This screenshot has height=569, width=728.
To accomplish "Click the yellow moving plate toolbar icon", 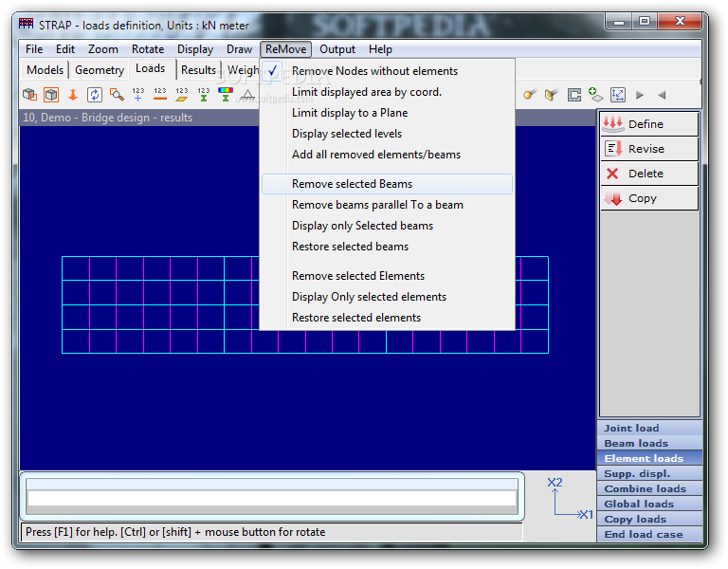I will 552,95.
